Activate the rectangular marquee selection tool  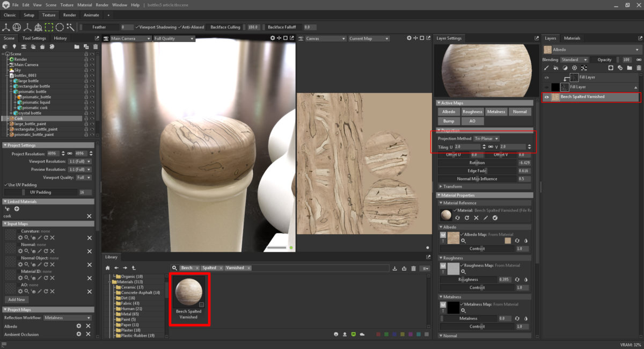pyautogui.click(x=49, y=27)
